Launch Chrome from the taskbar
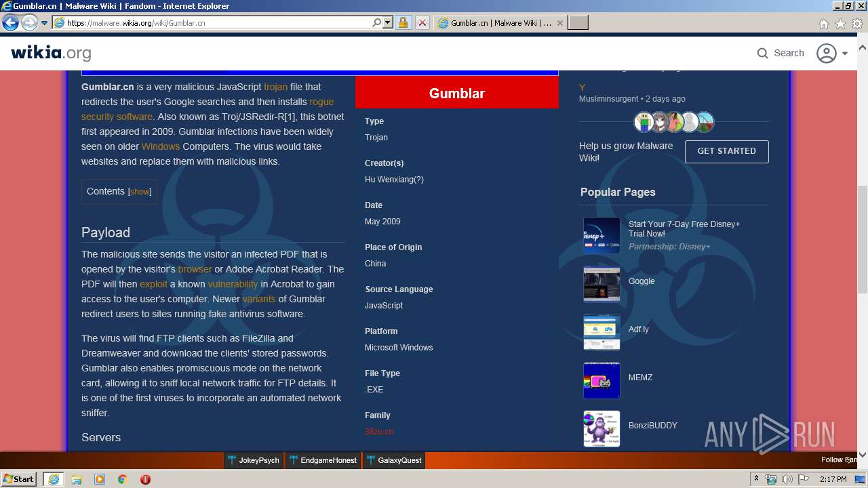This screenshot has width=868, height=488. (123, 479)
